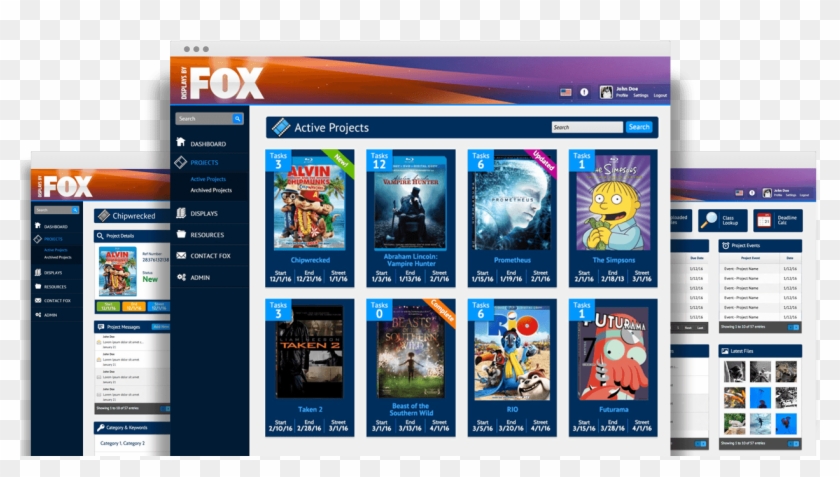Open the Futurama project card
The image size is (840, 477).
click(613, 368)
